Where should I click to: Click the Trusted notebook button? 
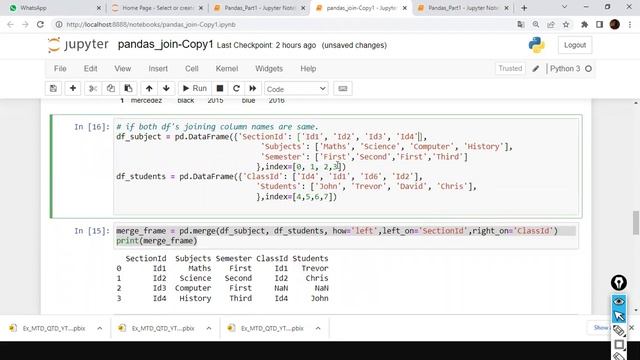(510, 69)
